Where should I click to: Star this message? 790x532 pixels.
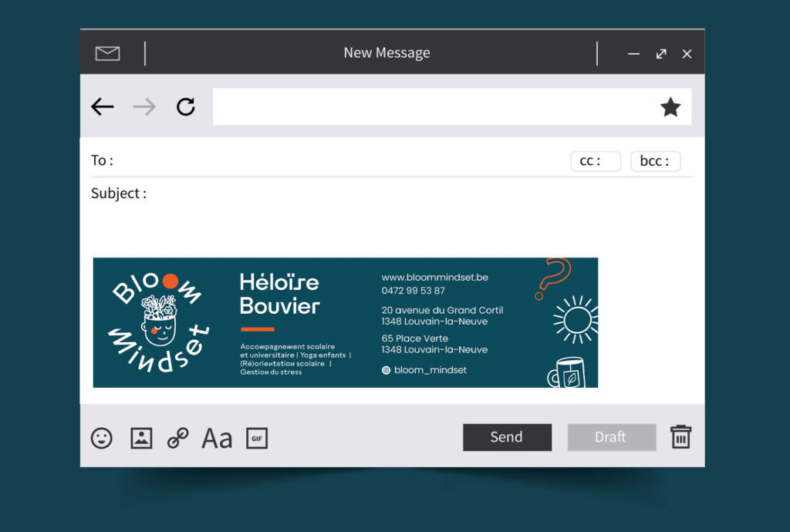670,106
